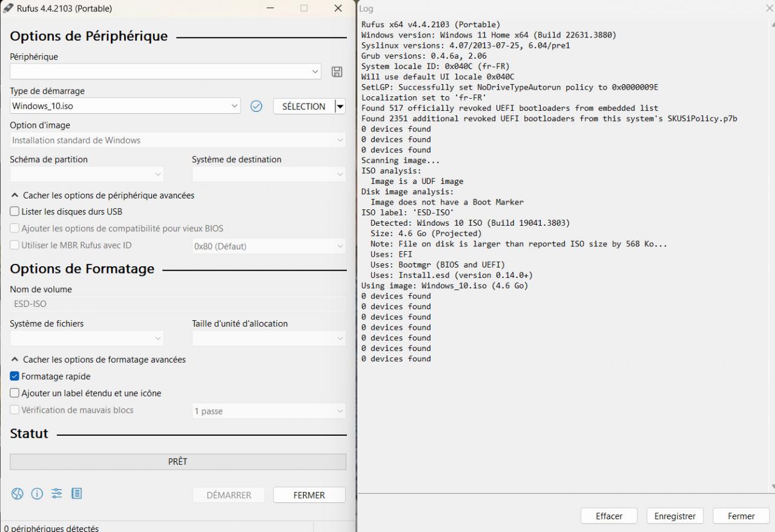Expand the Système de destination dropdown
775x532 pixels.
pyautogui.click(x=269, y=174)
